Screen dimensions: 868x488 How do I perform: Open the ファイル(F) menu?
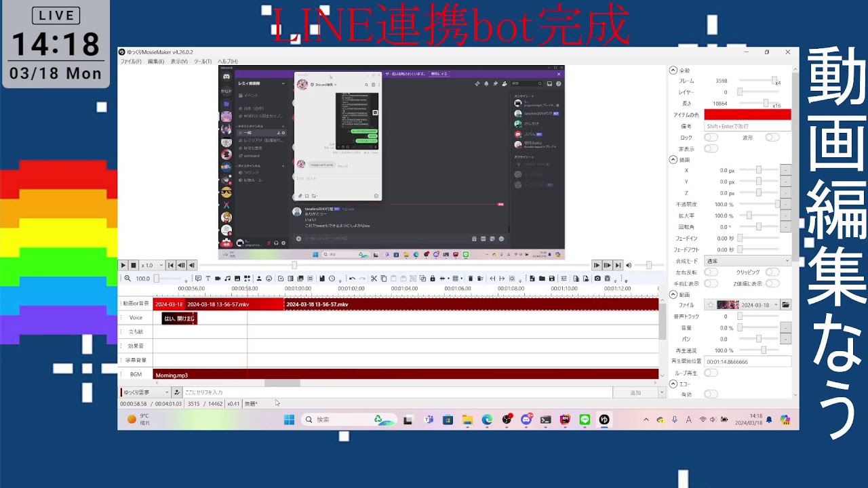coord(131,62)
